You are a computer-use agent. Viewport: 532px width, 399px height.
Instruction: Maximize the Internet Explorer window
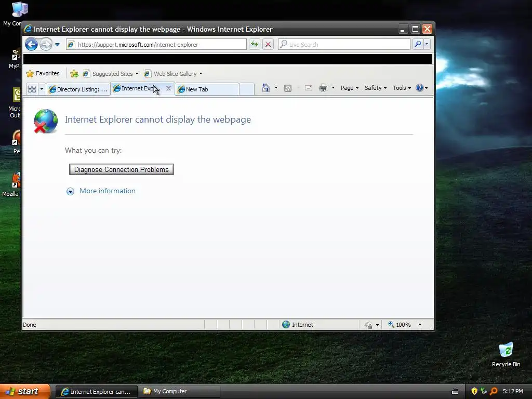(x=415, y=29)
